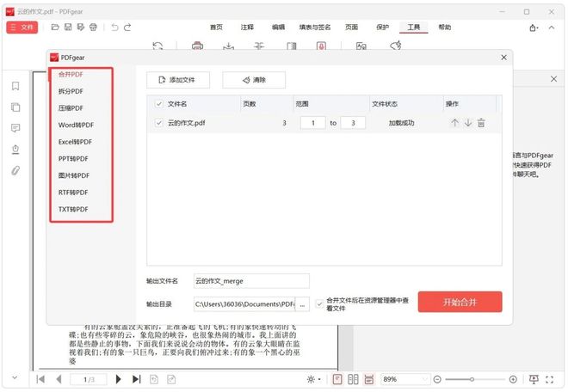Switch to the 页面 tab
Screen dimensions: 568x392
(x=351, y=28)
